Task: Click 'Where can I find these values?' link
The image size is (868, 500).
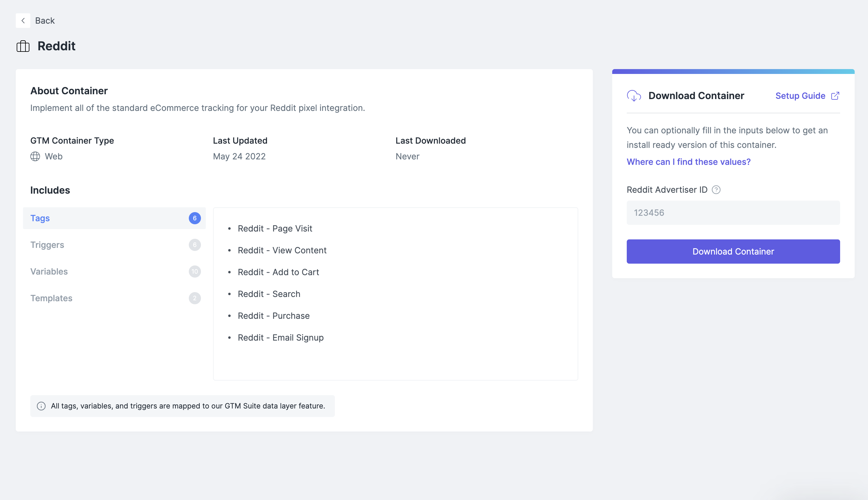Action: (689, 162)
